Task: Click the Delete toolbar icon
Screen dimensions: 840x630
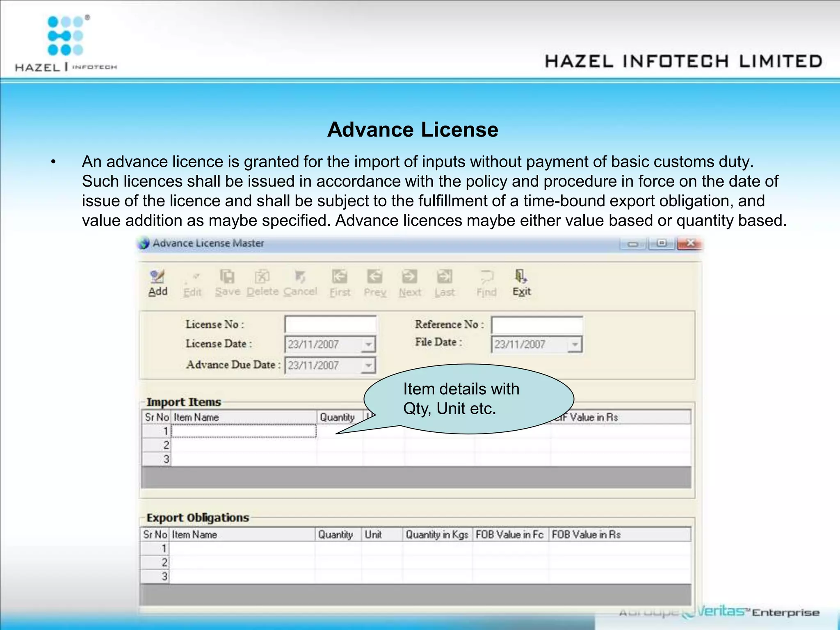Action: (x=262, y=283)
